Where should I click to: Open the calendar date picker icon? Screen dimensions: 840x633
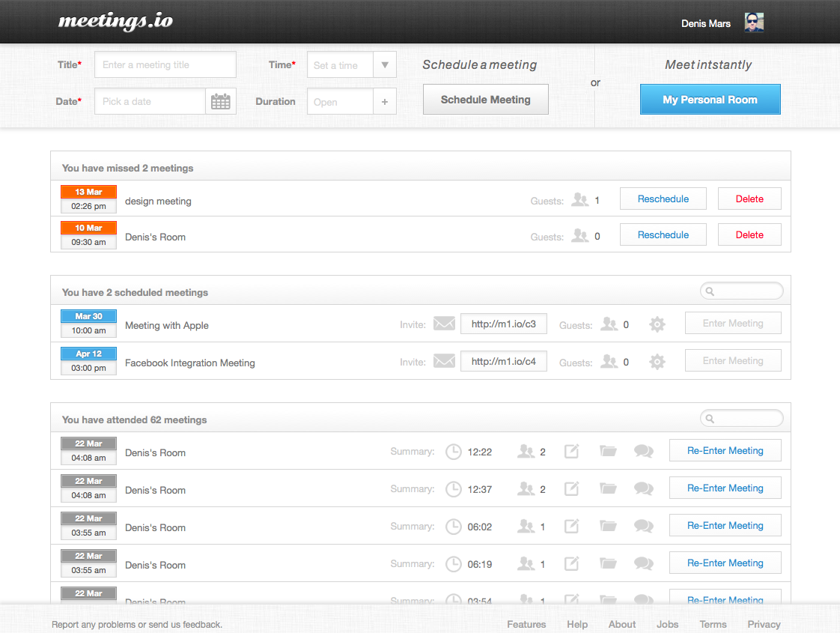[221, 102]
